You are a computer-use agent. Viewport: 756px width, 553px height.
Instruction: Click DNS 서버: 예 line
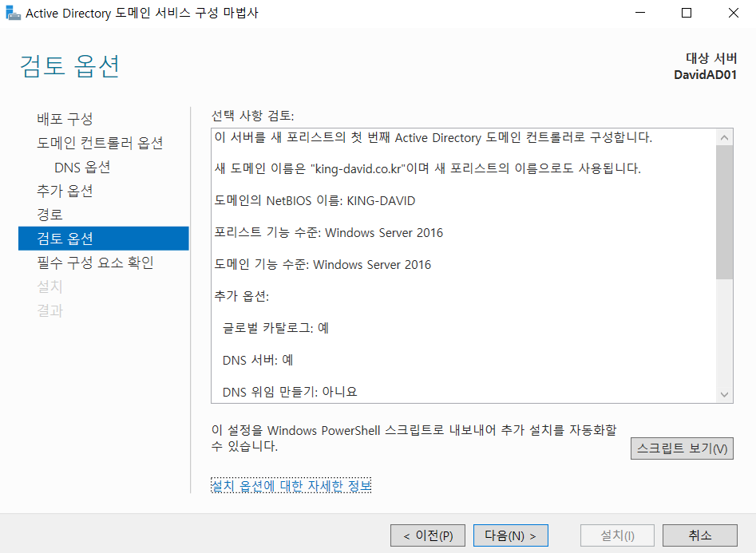[x=258, y=360]
